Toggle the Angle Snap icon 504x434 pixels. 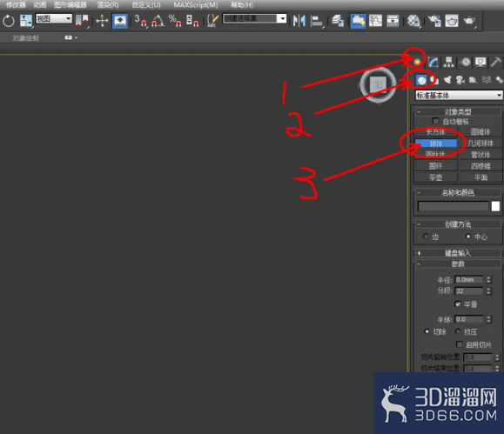point(158,21)
